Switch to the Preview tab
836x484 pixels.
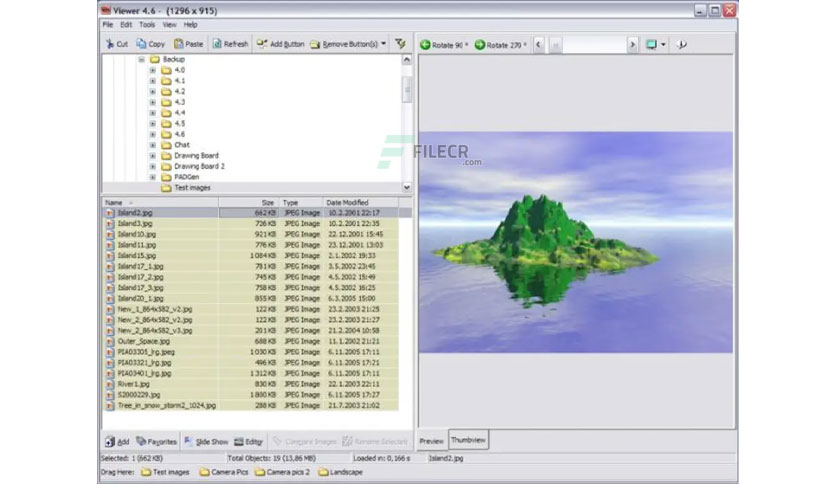click(431, 441)
